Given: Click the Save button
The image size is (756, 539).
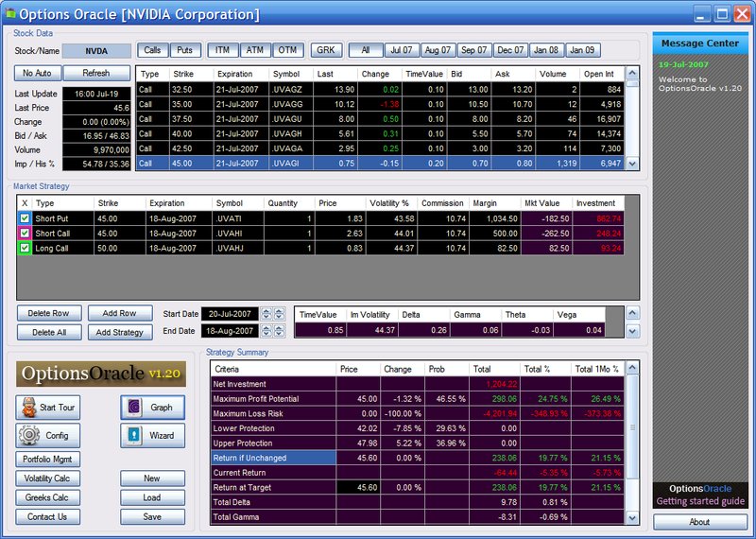Looking at the screenshot, I should (152, 517).
